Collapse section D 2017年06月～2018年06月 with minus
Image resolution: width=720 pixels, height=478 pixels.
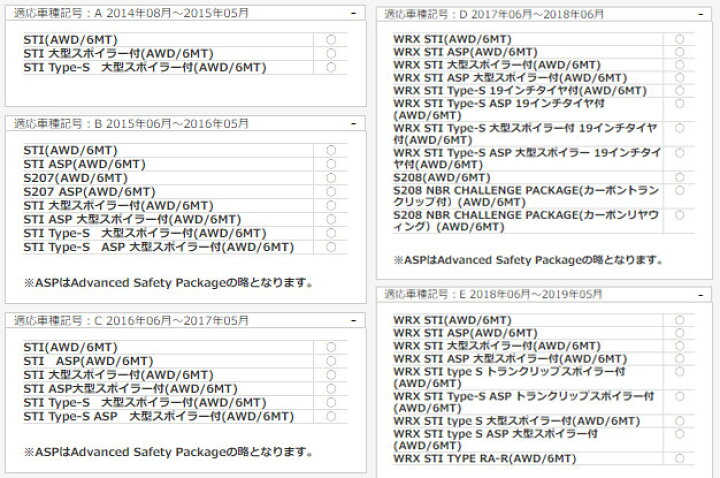700,15
